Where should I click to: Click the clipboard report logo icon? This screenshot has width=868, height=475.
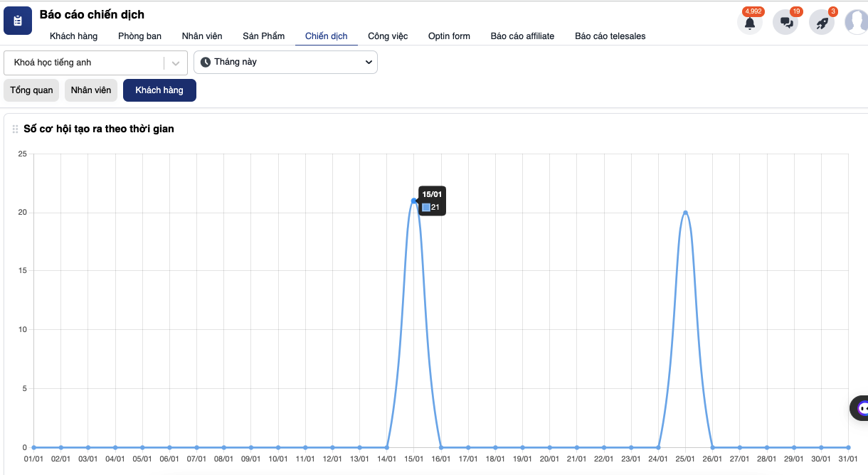click(x=18, y=21)
